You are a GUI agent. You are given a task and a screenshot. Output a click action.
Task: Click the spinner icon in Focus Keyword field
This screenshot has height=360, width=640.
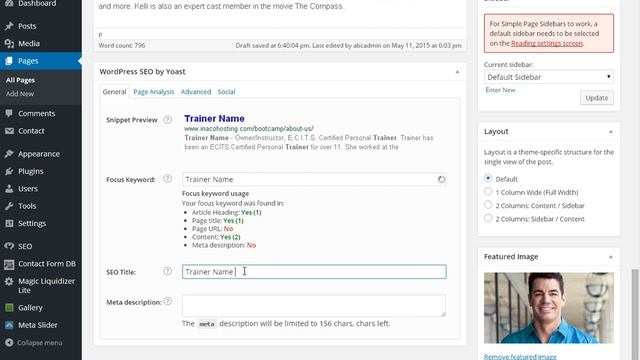441,180
